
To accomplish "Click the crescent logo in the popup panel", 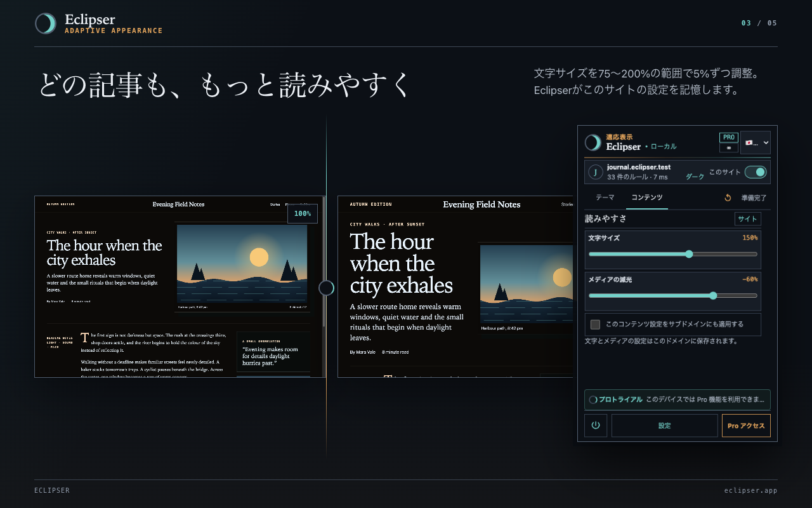I will click(x=593, y=142).
